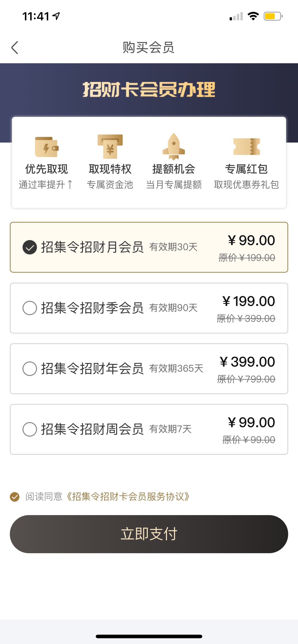Screen dimensions: 298x644
Task: Tap the location arrow beside the time
Action: 56,16
